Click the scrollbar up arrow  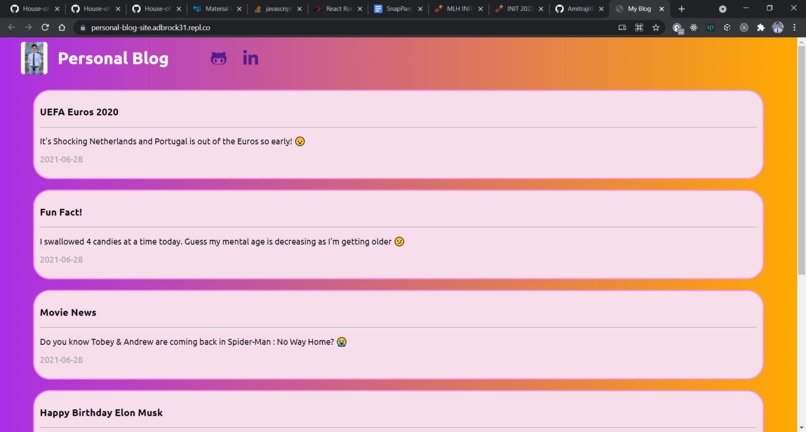[801, 41]
